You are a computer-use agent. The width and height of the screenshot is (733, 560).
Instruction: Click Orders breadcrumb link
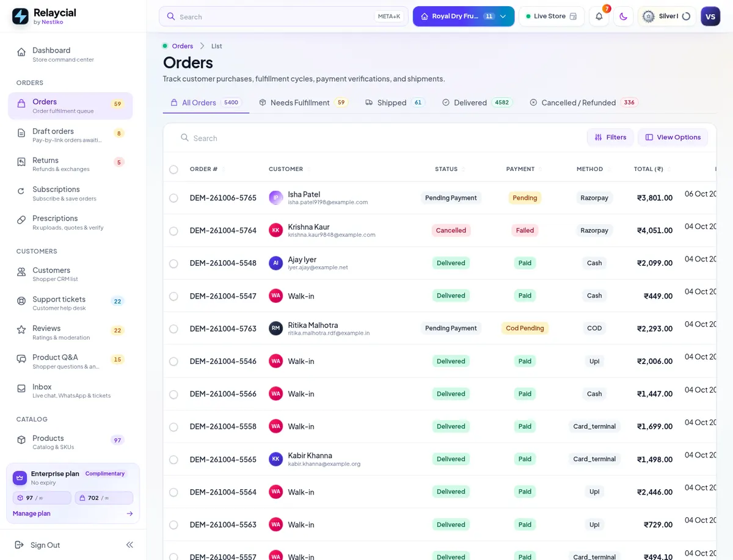[x=182, y=46]
